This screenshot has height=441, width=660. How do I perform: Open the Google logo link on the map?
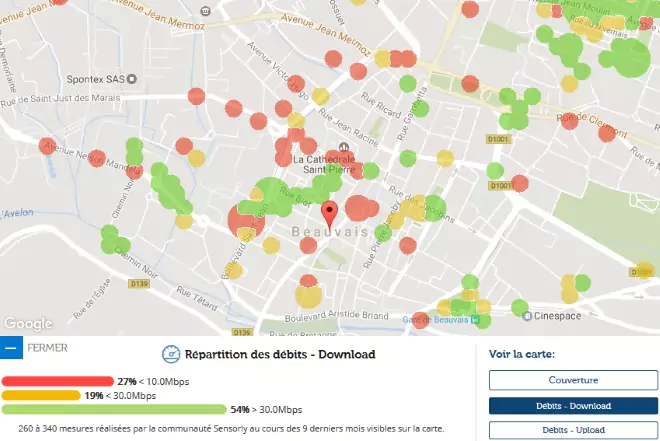point(27,324)
